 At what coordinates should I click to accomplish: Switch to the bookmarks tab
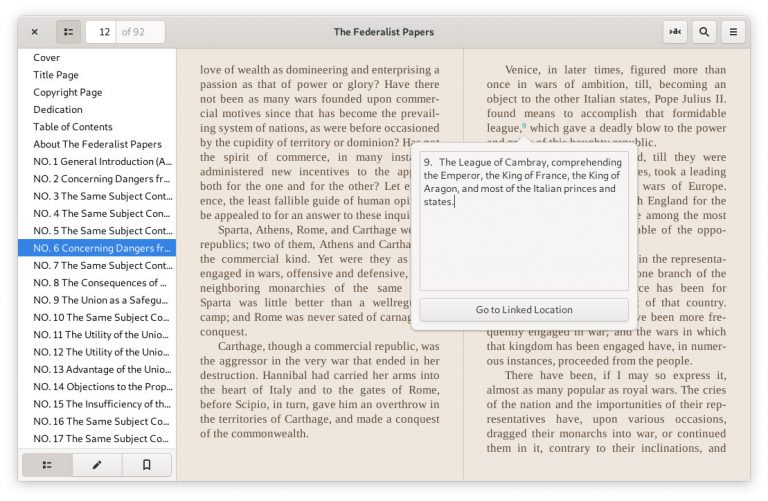(146, 465)
